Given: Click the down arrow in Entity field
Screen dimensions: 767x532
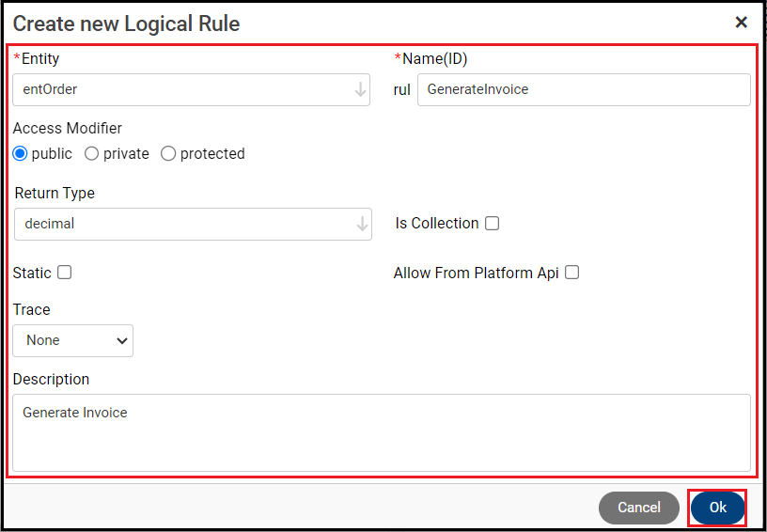Looking at the screenshot, I should (360, 90).
